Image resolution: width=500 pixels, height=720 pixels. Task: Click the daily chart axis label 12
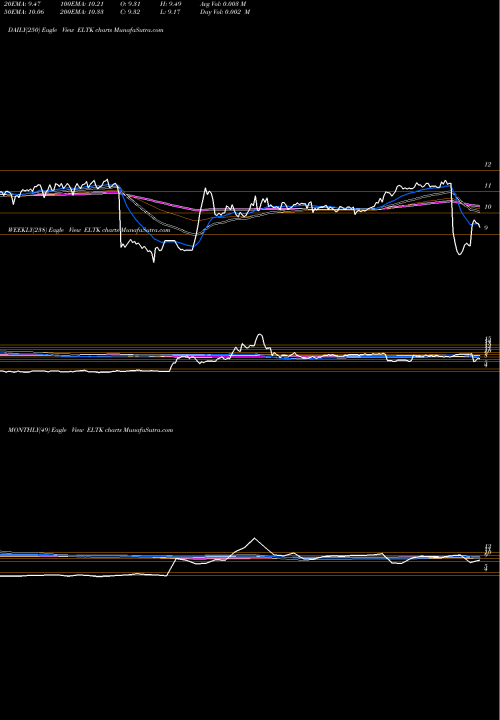488,164
